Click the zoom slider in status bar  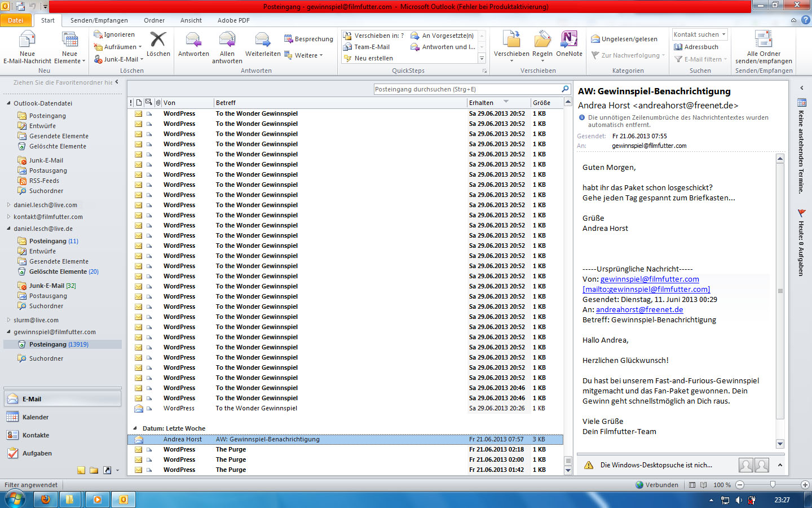773,485
